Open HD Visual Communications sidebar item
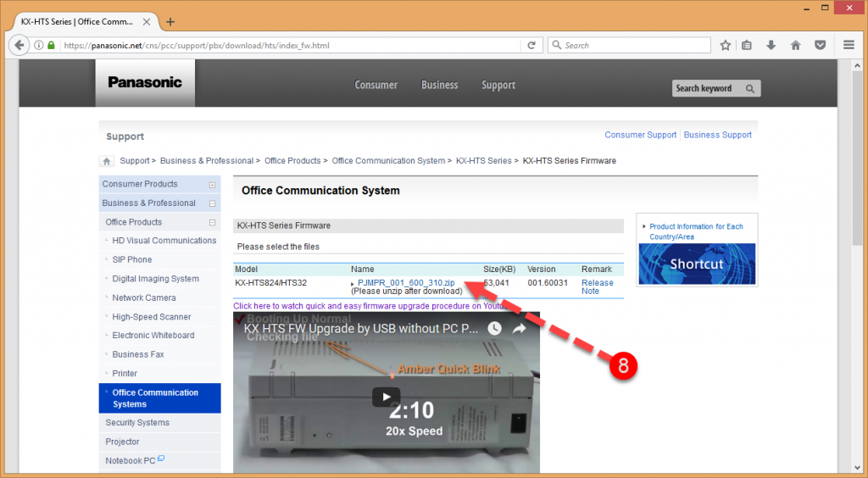Viewport: 868px width, 478px height. tap(164, 241)
